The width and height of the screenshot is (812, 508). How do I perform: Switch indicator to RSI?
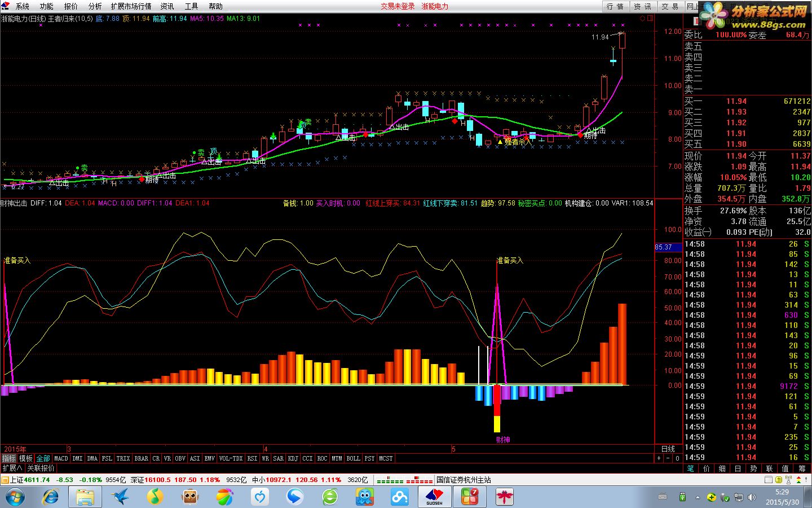pos(252,458)
